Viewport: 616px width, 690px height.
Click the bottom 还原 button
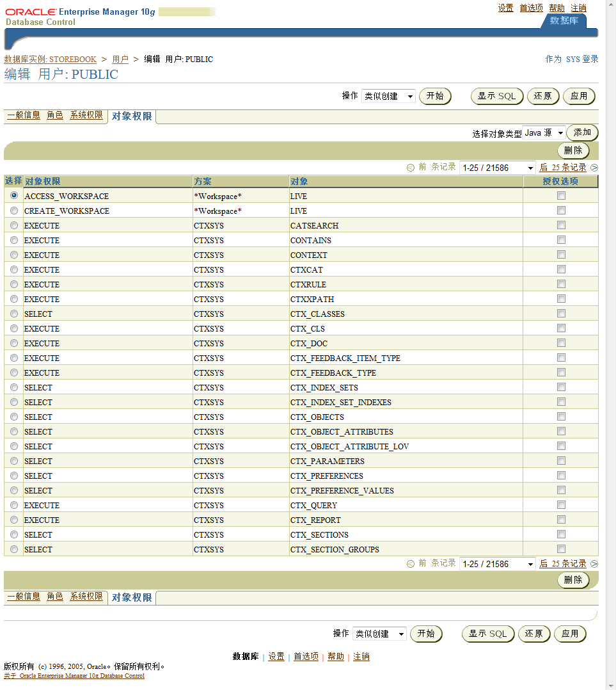point(534,634)
